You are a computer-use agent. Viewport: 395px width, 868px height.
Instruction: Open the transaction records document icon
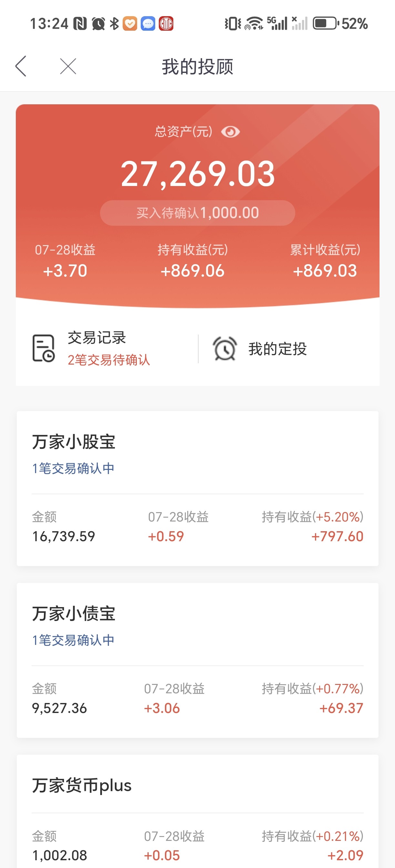click(44, 348)
